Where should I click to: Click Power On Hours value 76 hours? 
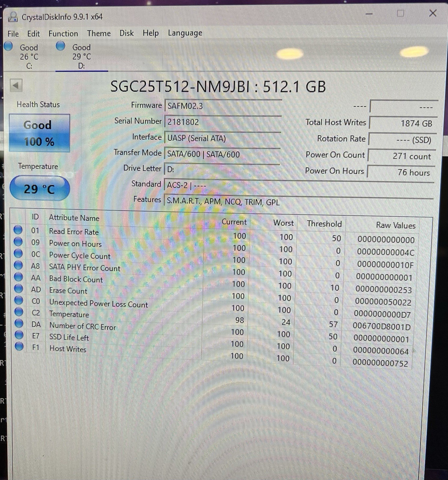[401, 172]
